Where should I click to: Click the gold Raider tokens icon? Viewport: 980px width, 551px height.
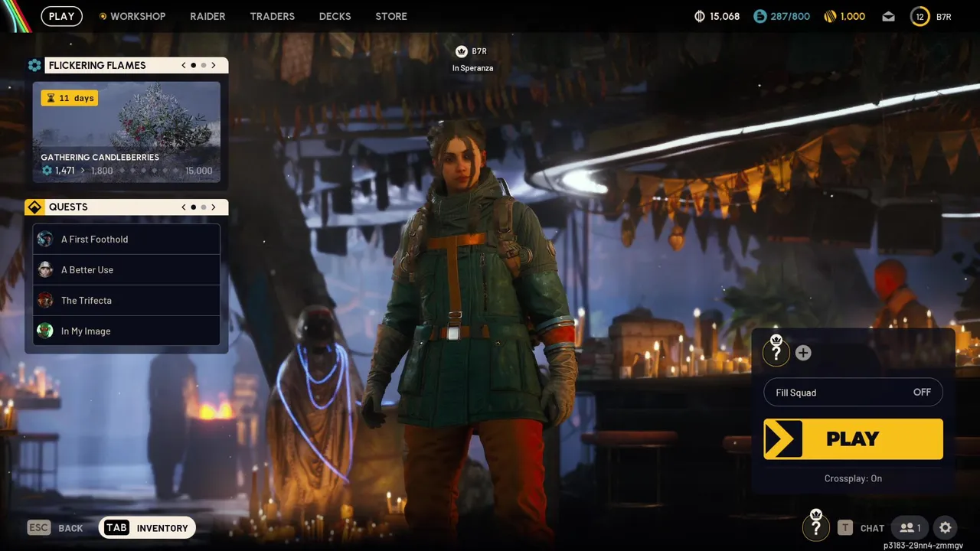(830, 16)
